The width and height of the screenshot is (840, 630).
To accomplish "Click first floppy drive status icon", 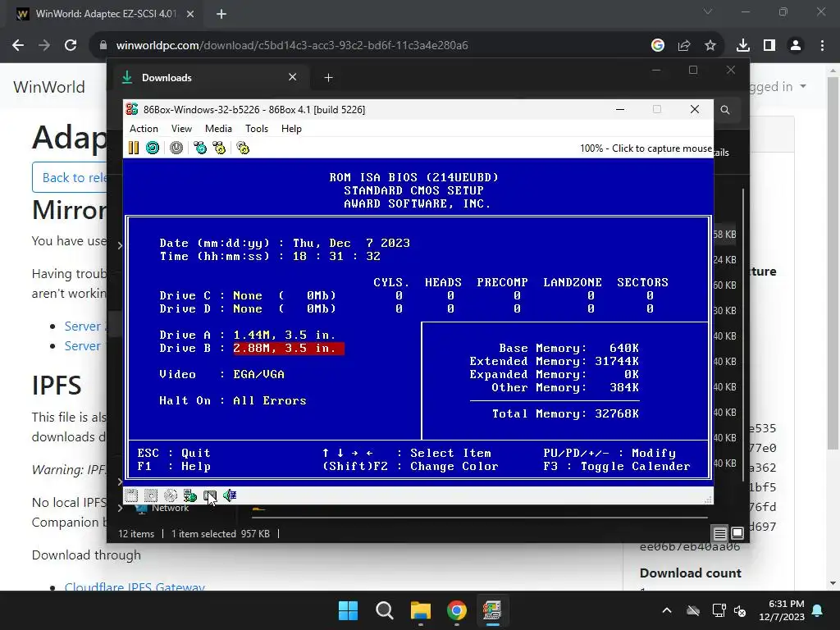I will click(x=131, y=495).
